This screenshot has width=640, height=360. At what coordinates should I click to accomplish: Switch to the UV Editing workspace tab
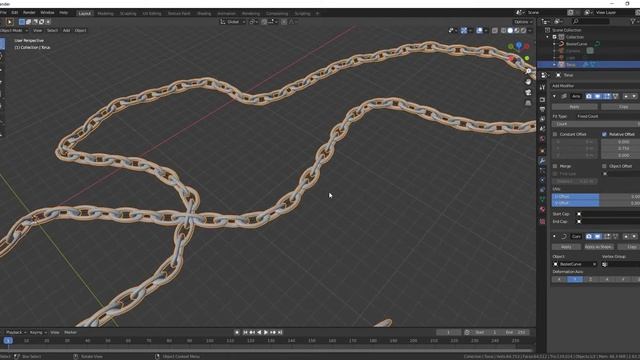tap(152, 13)
